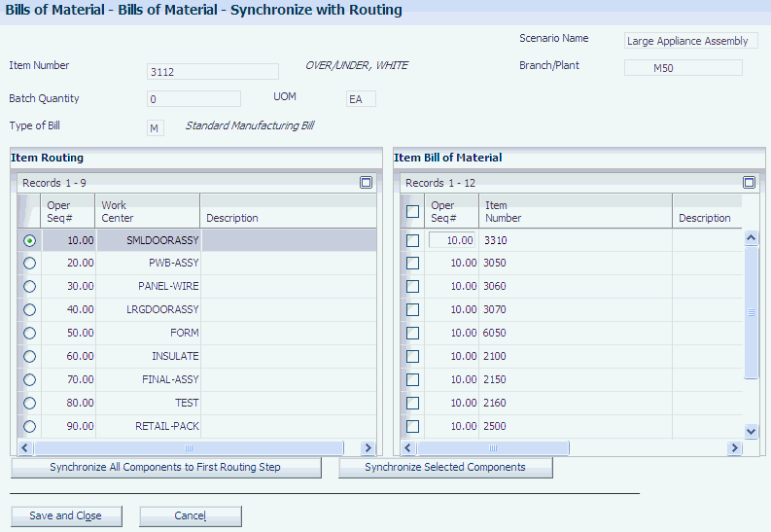
Task: Edit Oper Seq# field for item 3310
Action: (452, 239)
